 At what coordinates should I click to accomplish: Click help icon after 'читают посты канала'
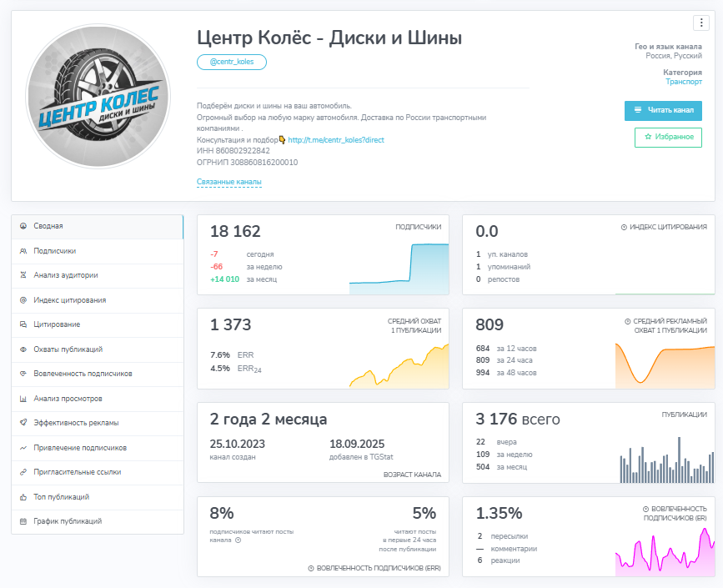238,540
